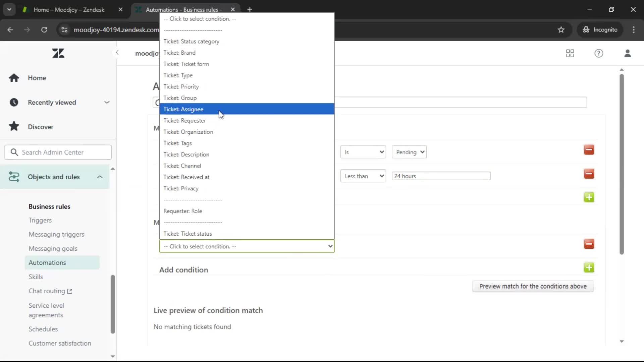Viewport: 644px width, 362px height.
Task: Open the Schedules page
Action: click(43, 329)
